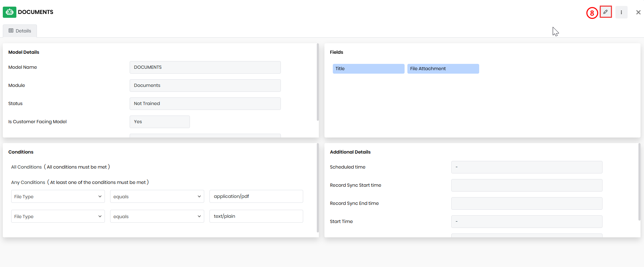Open the three-dot more options menu
Image resolution: width=644 pixels, height=267 pixels.
(621, 12)
